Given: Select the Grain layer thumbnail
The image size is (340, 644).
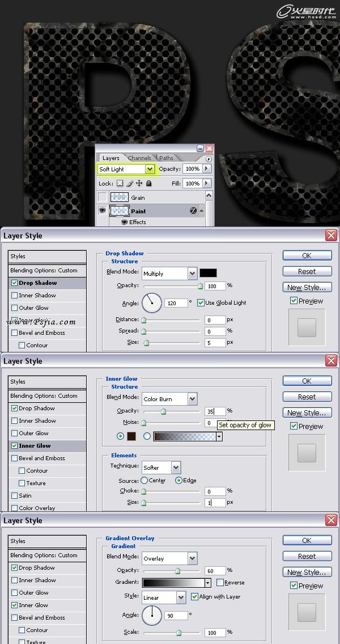Looking at the screenshot, I should click(x=120, y=197).
